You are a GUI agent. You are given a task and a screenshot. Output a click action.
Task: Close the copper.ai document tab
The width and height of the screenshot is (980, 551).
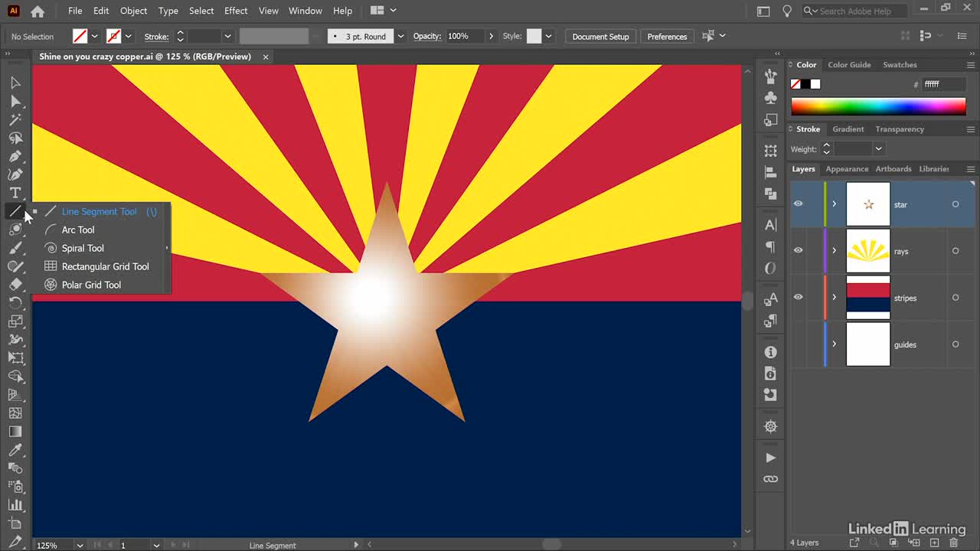pyautogui.click(x=266, y=57)
